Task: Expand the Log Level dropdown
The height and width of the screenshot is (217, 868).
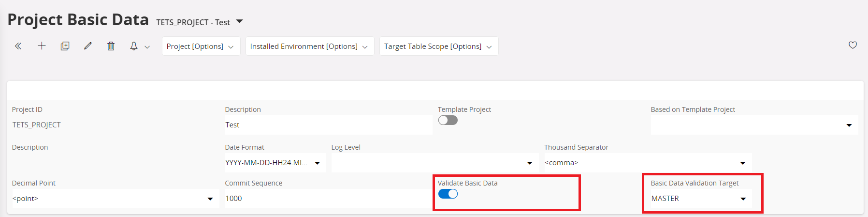Action: [530, 163]
